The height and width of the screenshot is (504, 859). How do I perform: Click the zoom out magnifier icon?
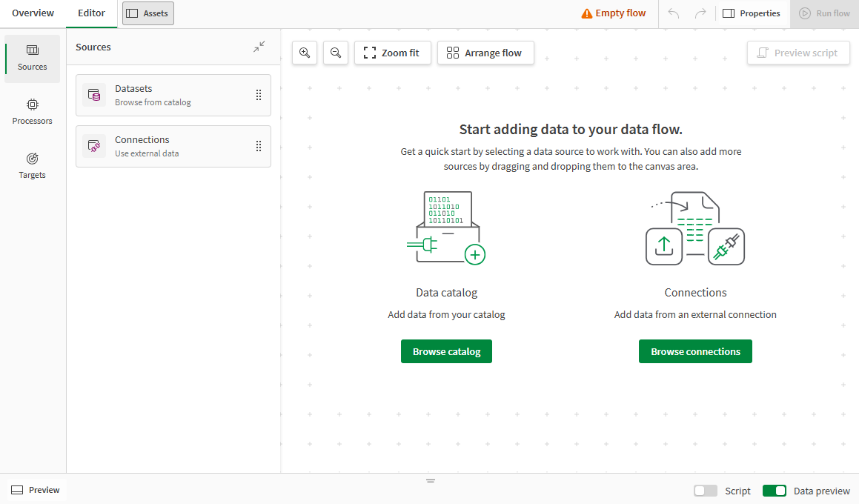[x=336, y=53]
